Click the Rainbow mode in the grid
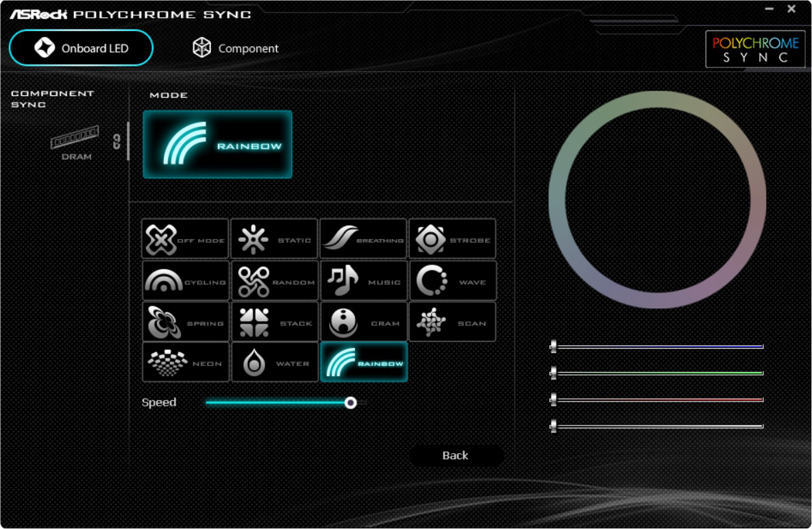Screen dimensions: 812x529 pos(364,362)
